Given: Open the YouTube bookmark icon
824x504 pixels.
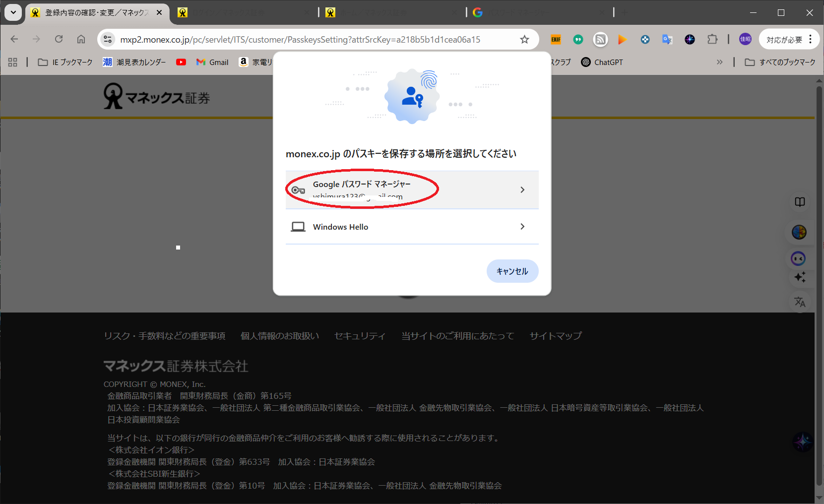Looking at the screenshot, I should pyautogui.click(x=181, y=62).
